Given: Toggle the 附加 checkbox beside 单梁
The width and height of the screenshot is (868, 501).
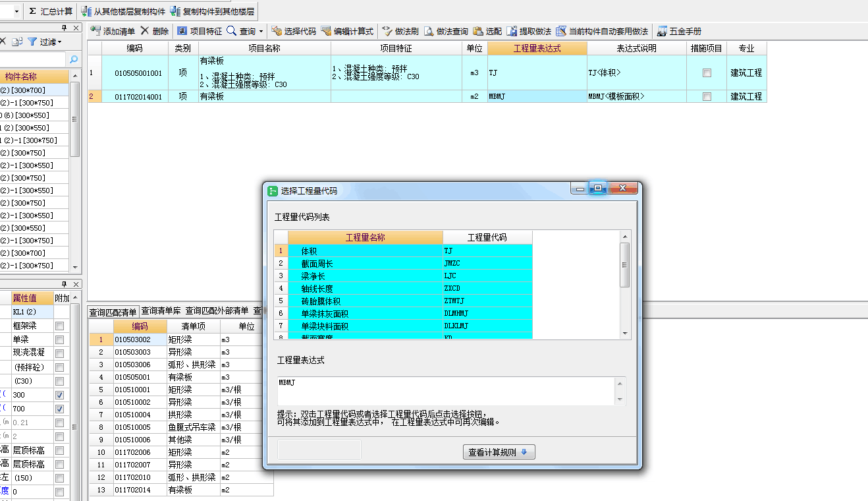Looking at the screenshot, I should [60, 339].
